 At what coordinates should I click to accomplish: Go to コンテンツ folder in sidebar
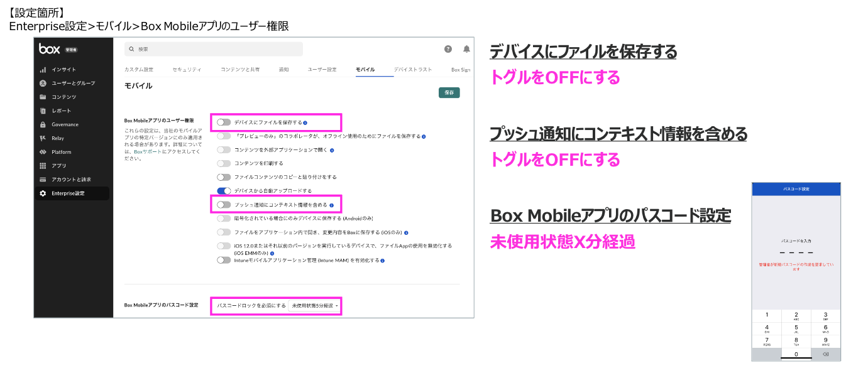(x=63, y=97)
